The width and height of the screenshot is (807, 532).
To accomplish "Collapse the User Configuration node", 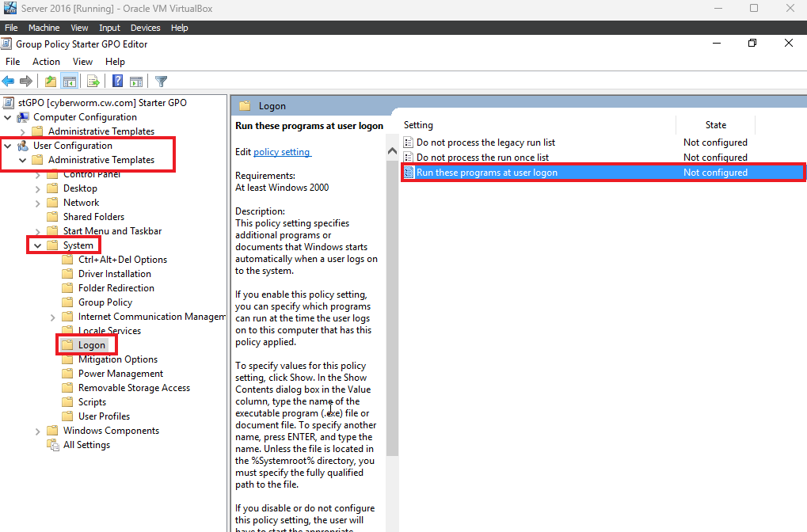I will pyautogui.click(x=8, y=146).
